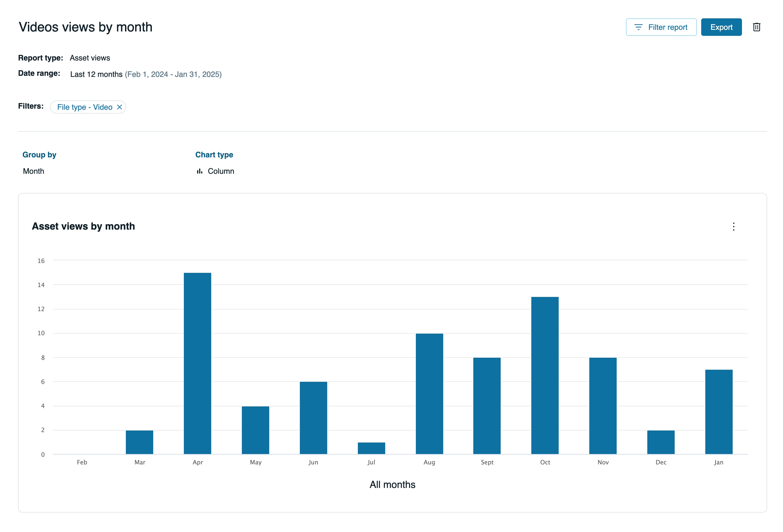Open the Group by Month selector

(x=34, y=171)
